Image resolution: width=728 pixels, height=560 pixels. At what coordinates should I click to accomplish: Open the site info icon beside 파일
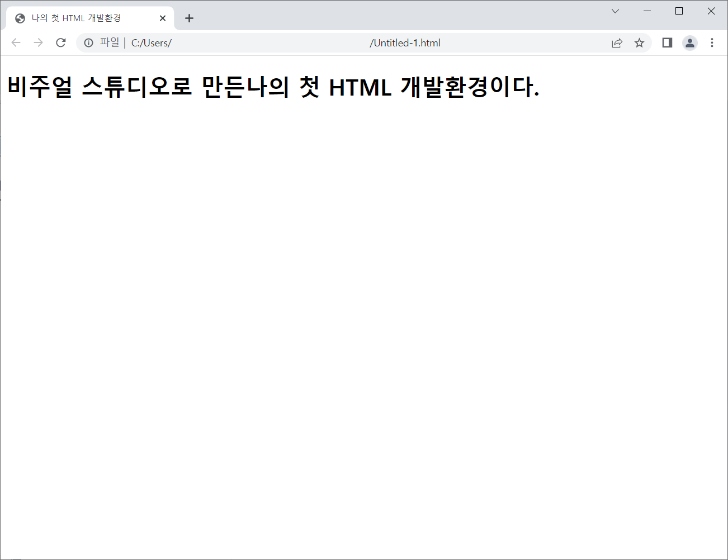pyautogui.click(x=88, y=43)
